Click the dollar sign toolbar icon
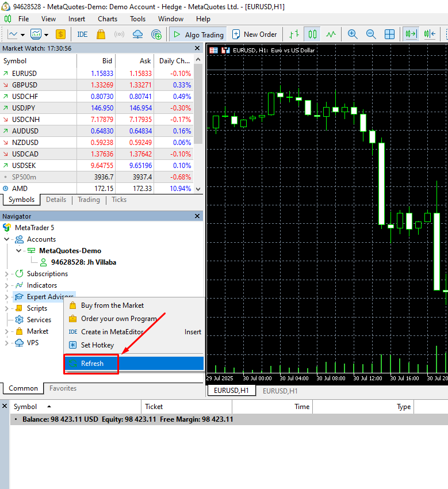 click(x=60, y=35)
